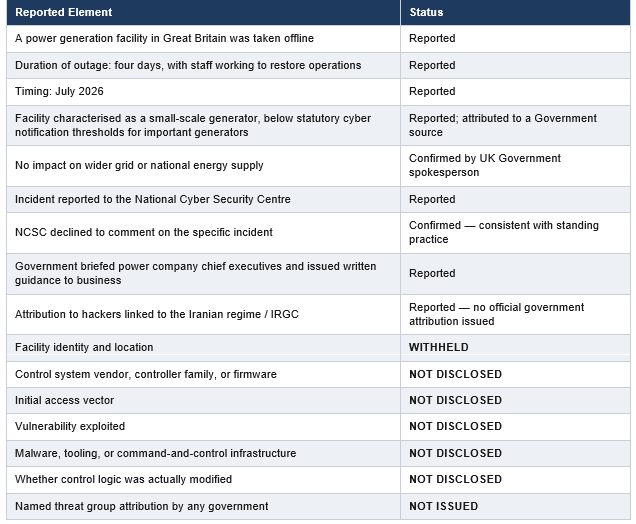636x524 pixels.
Task: Select 'NCSC declined to comment' cell
Action: click(x=203, y=233)
